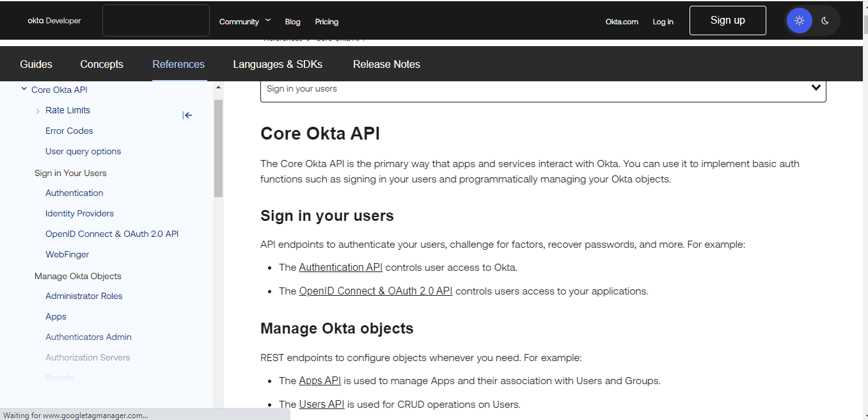Switch to dark theme moon icon
This screenshot has height=420, width=868.
(x=825, y=20)
